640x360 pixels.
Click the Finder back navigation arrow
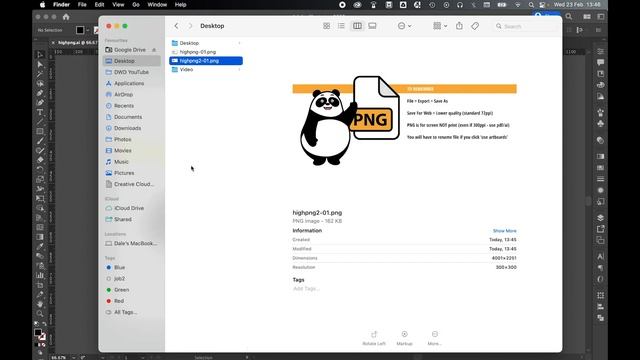176,26
